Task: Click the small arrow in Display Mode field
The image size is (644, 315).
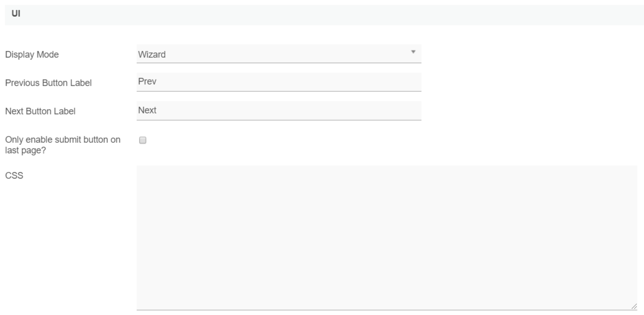Action: [x=413, y=52]
